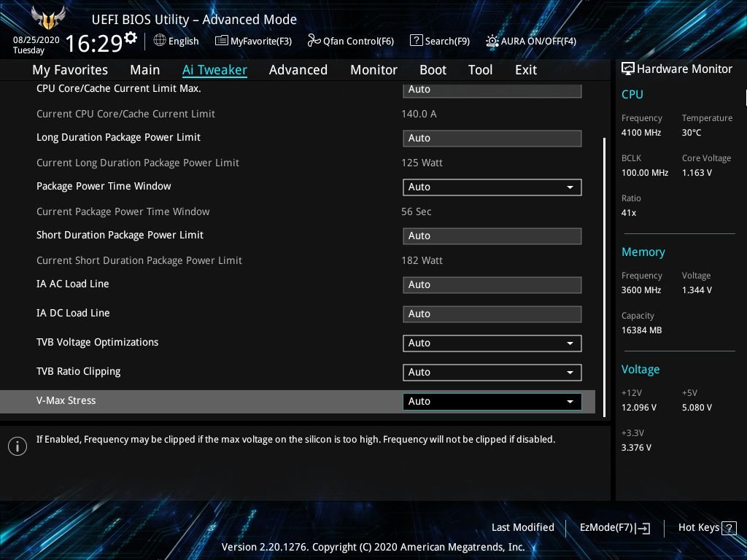The width and height of the screenshot is (747, 560).
Task: Click the EzMode exit arrow icon
Action: click(x=643, y=528)
